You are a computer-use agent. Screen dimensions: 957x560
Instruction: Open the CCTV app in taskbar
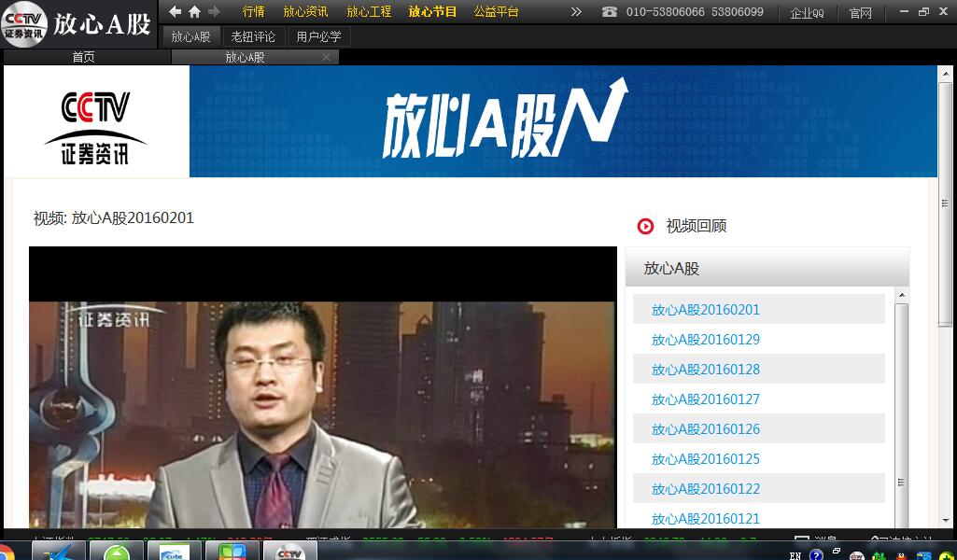point(290,551)
